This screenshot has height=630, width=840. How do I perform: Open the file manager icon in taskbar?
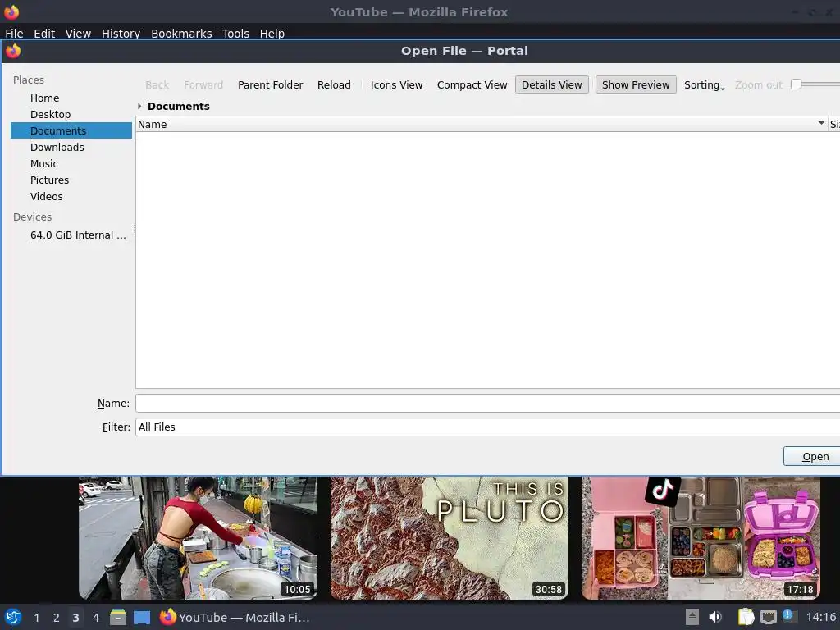tap(118, 617)
